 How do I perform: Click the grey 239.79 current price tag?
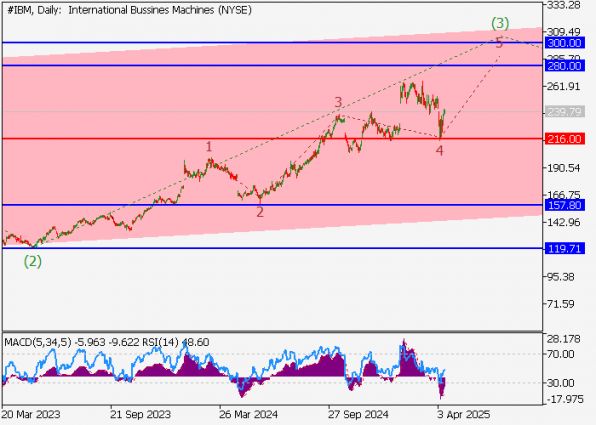click(564, 112)
